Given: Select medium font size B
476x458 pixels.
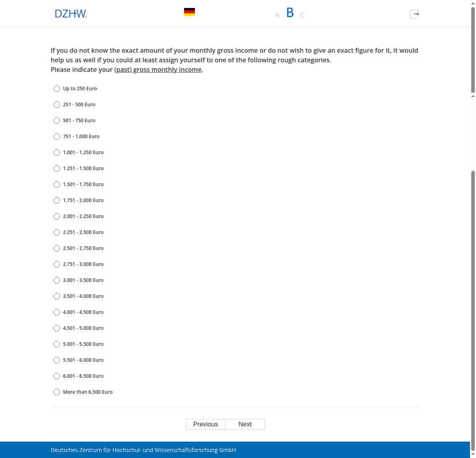Looking at the screenshot, I should (290, 13).
